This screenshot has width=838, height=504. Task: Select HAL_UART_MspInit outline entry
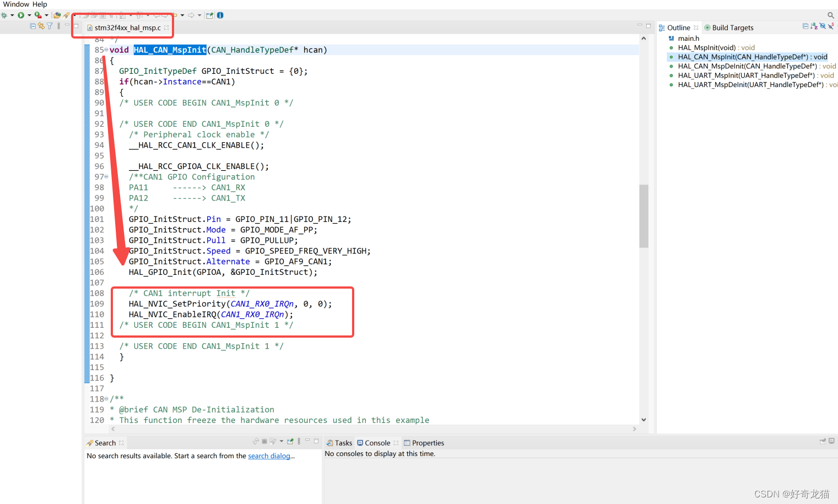[x=750, y=75]
